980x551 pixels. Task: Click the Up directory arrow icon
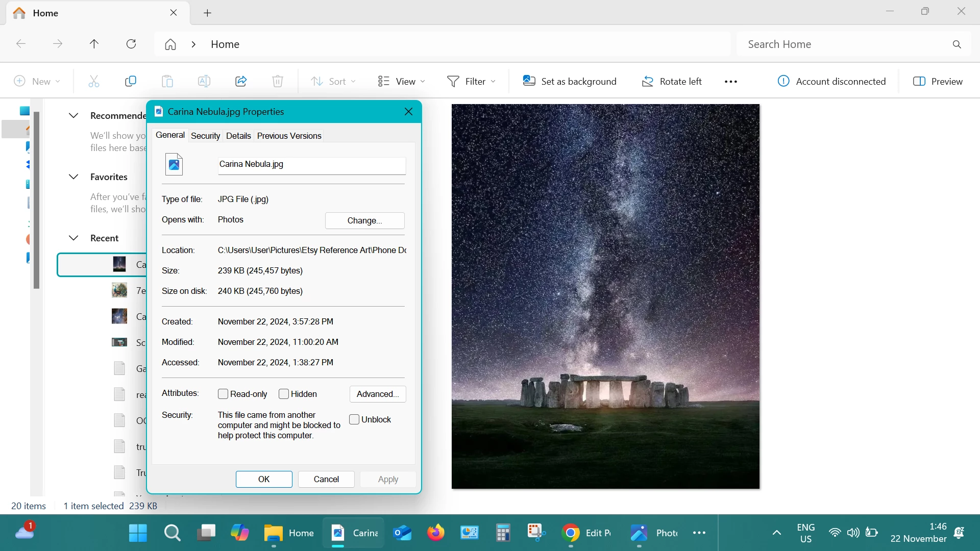94,44
